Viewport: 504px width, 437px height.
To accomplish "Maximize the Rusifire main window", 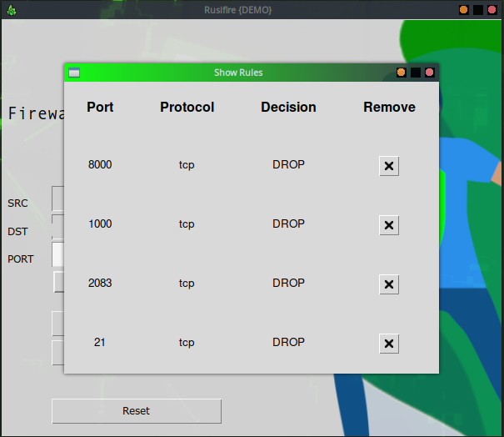I will 478,10.
